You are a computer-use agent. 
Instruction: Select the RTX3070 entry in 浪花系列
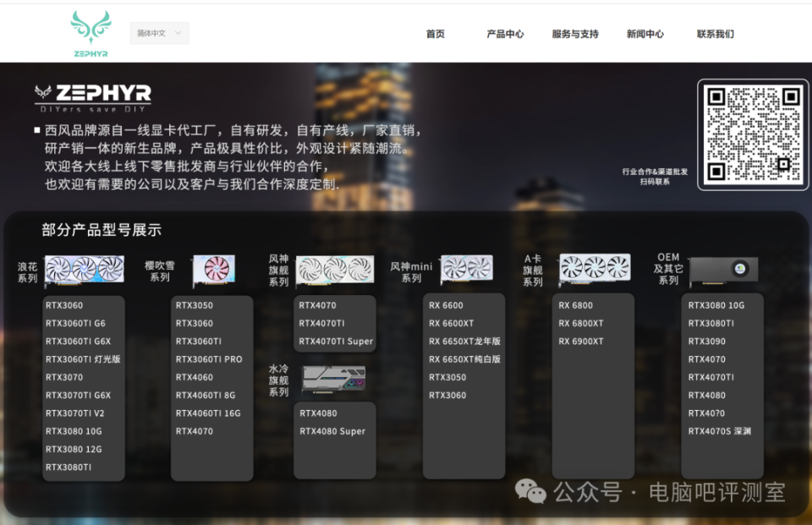tap(64, 377)
